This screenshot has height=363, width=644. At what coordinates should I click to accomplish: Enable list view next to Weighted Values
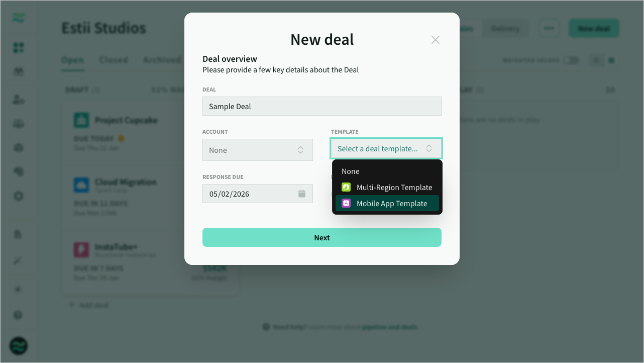596,60
